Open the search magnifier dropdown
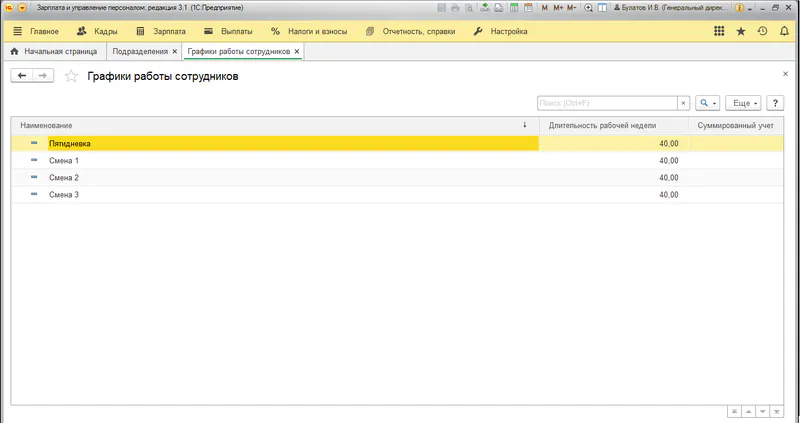 click(708, 103)
